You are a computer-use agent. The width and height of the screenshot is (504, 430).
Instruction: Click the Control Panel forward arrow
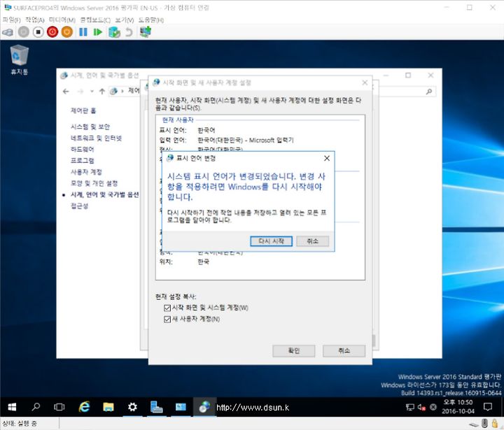click(80, 92)
